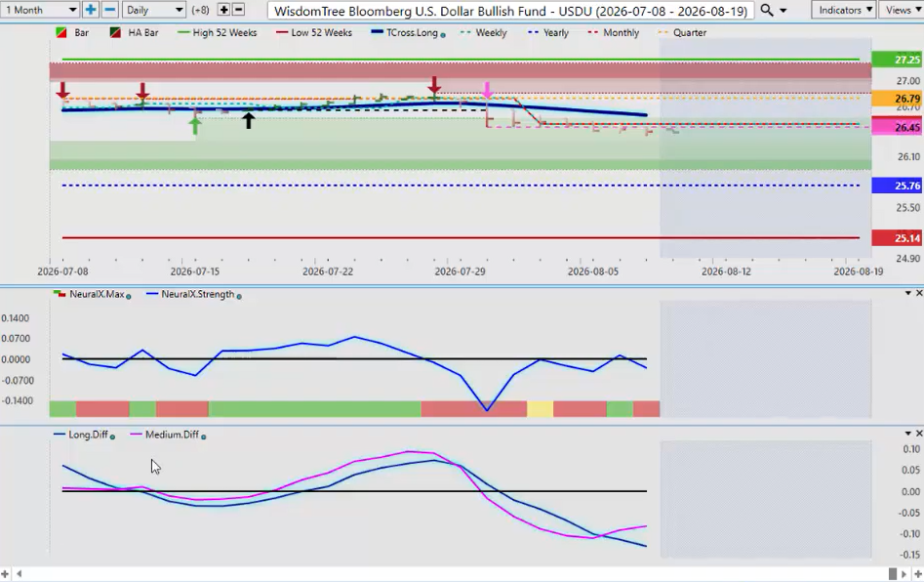Close the NeuralX indicator panel
The height and width of the screenshot is (582, 924).
pos(919,293)
